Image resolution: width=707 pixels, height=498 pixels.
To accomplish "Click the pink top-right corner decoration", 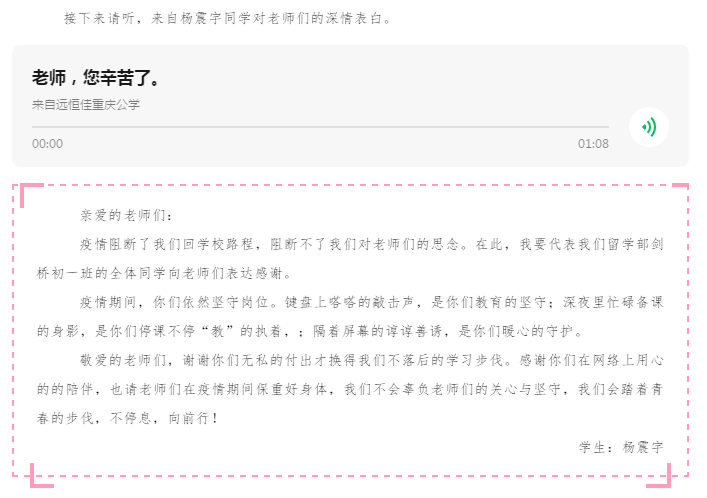I will [680, 186].
